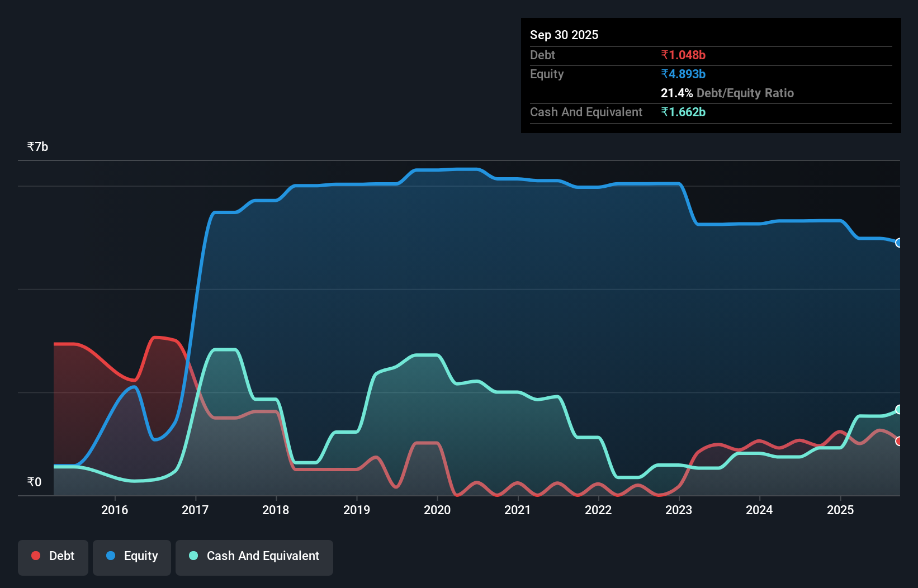Select the 2020 axis label
The height and width of the screenshot is (588, 918).
(x=438, y=510)
